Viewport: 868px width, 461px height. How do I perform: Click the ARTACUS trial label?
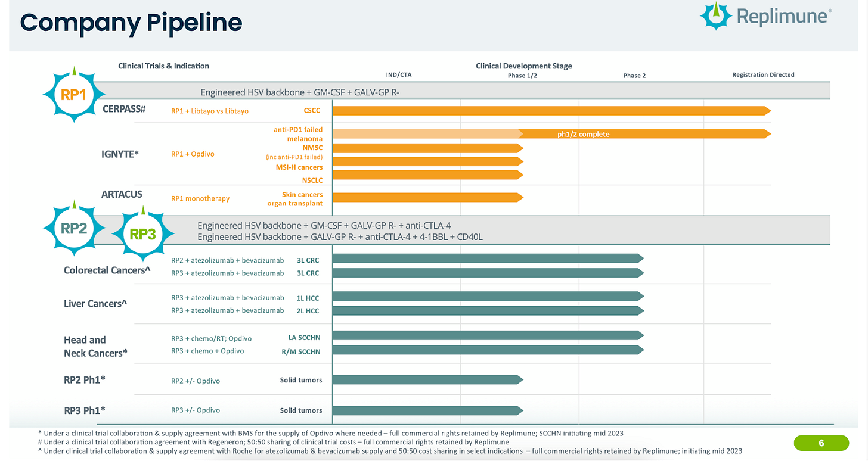(x=122, y=194)
